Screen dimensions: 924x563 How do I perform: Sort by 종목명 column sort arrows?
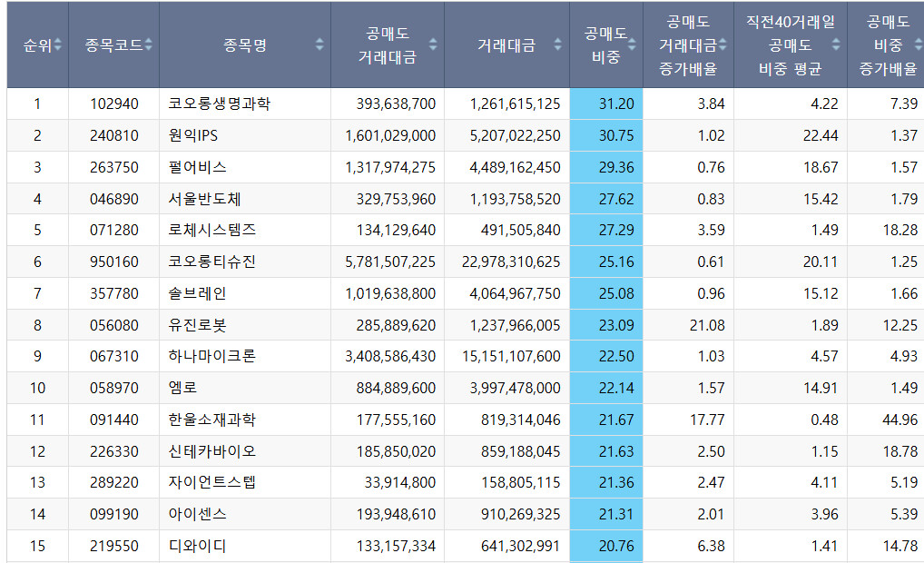(x=319, y=44)
